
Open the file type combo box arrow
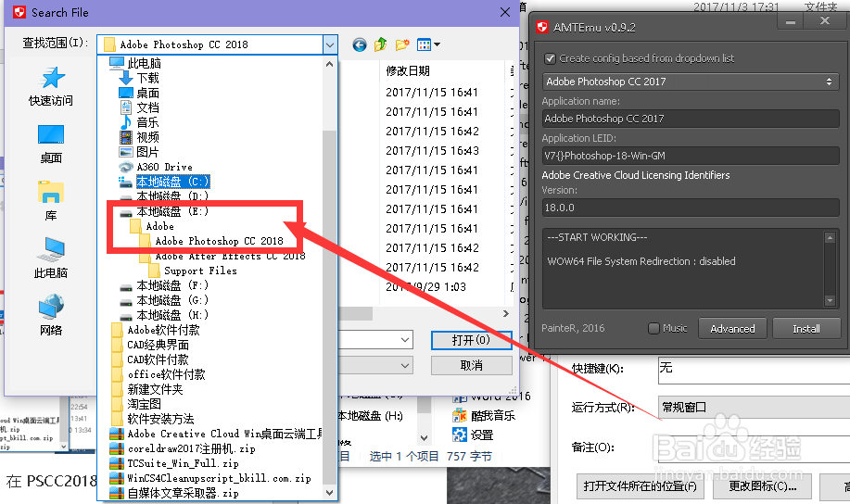405,366
